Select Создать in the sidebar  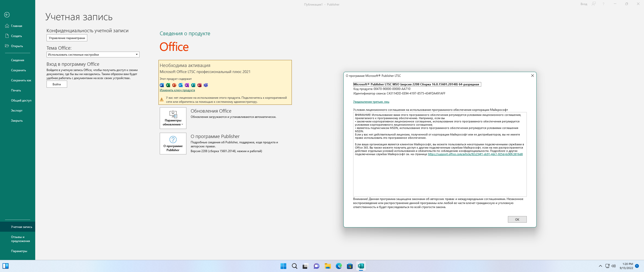(18, 36)
